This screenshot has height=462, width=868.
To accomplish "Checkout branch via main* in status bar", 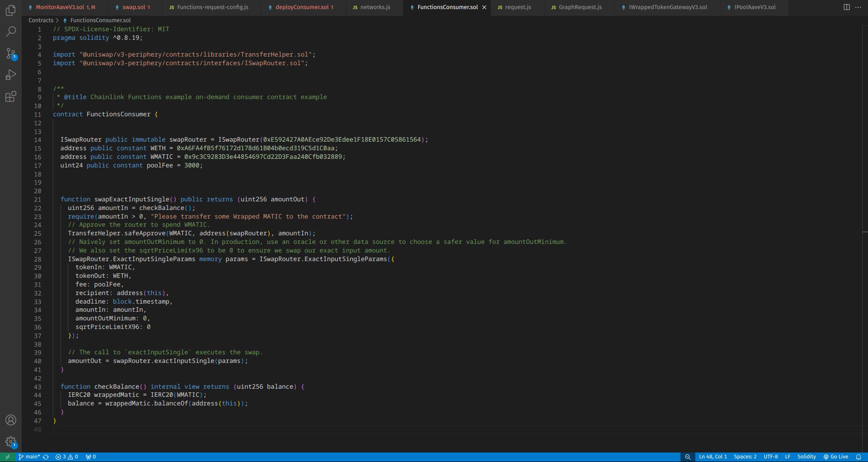I will point(29,457).
